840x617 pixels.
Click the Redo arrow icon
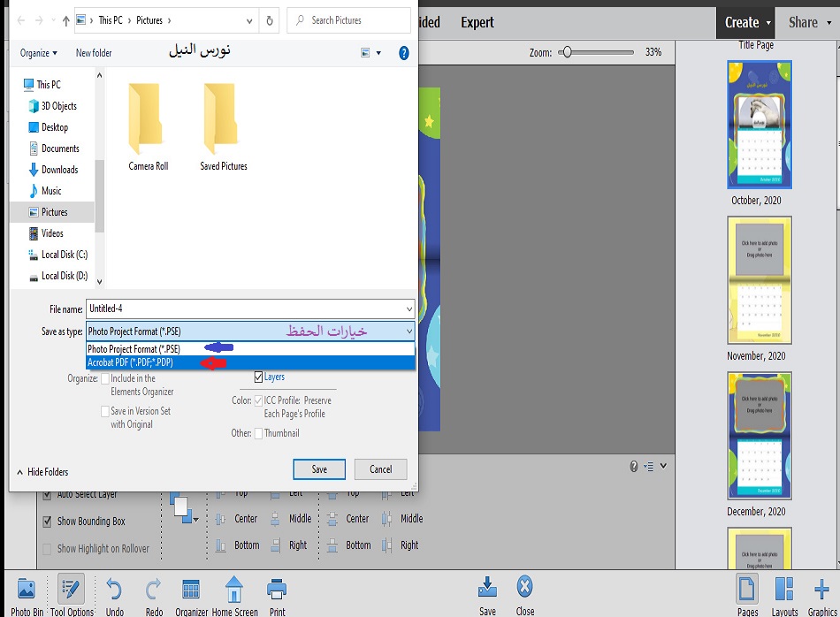pyautogui.click(x=153, y=590)
